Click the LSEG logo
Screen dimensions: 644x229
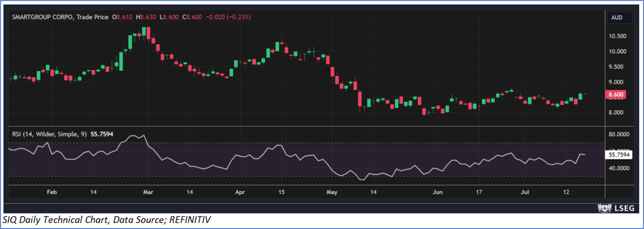616,208
